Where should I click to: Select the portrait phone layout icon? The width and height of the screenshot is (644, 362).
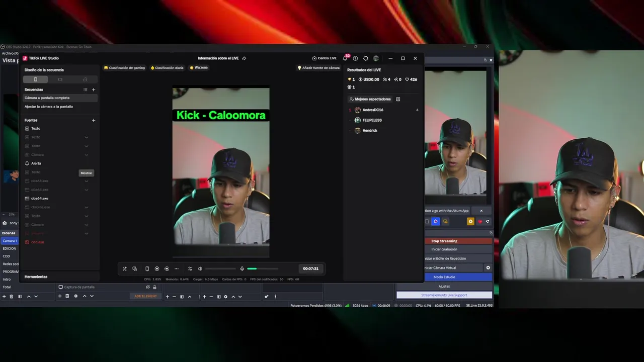(35, 79)
